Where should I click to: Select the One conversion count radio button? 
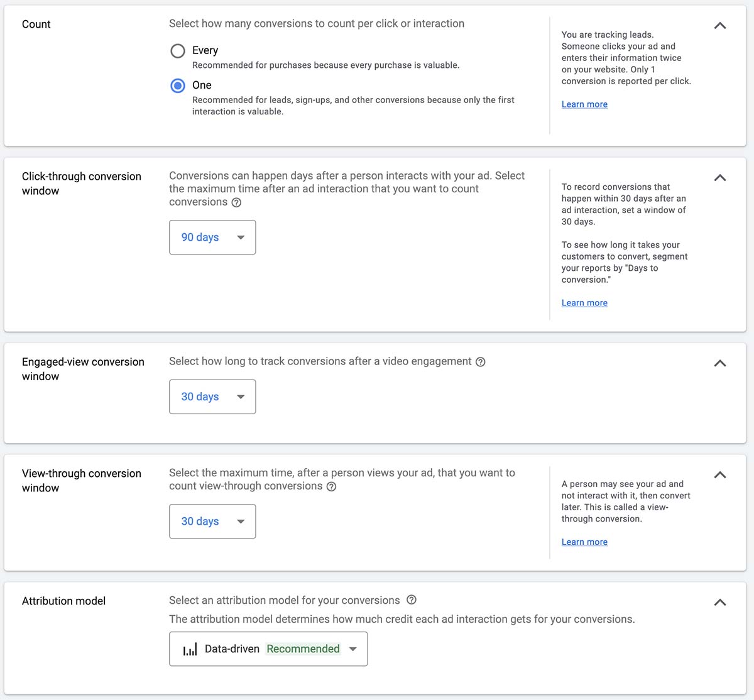click(178, 85)
